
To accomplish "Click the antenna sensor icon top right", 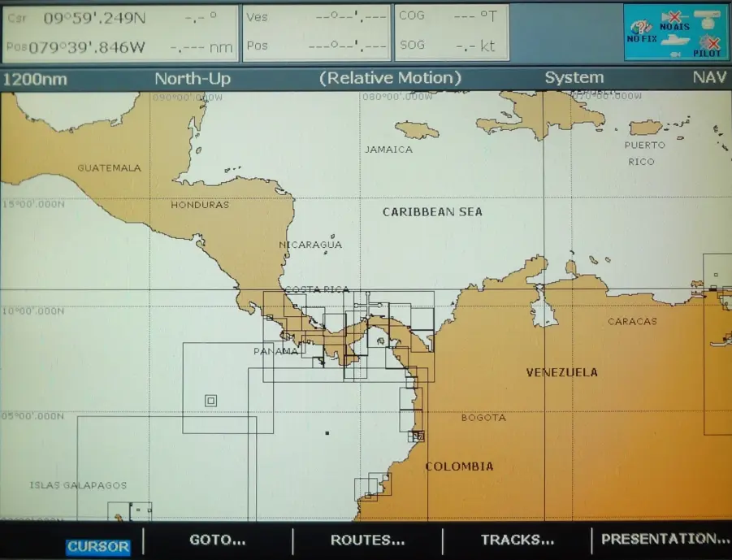I will pos(708,19).
